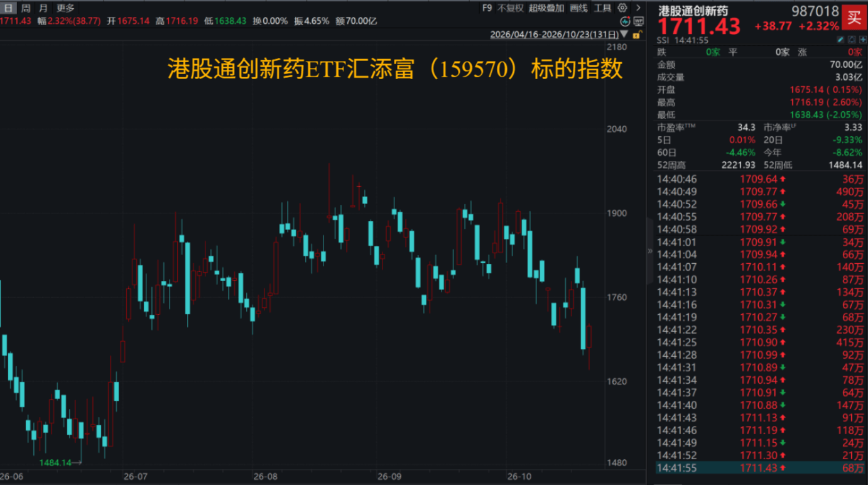Open the 画线 drawing tools
868x485 pixels.
(578, 8)
